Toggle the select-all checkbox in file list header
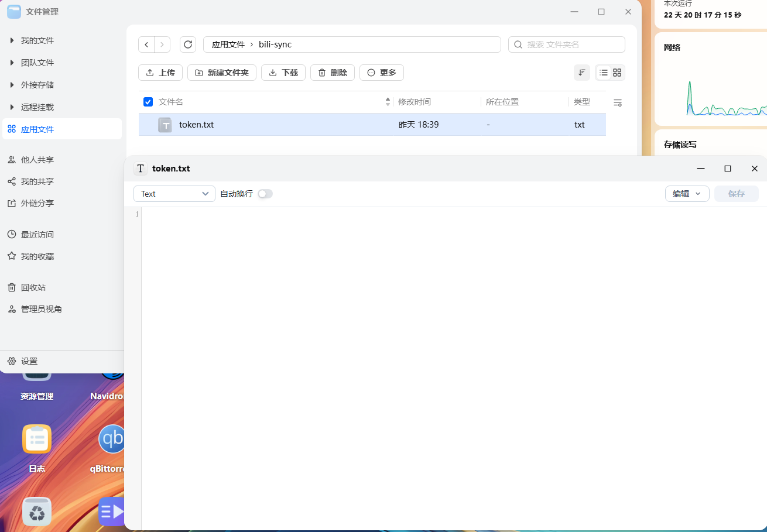The height and width of the screenshot is (532, 767). click(x=148, y=102)
